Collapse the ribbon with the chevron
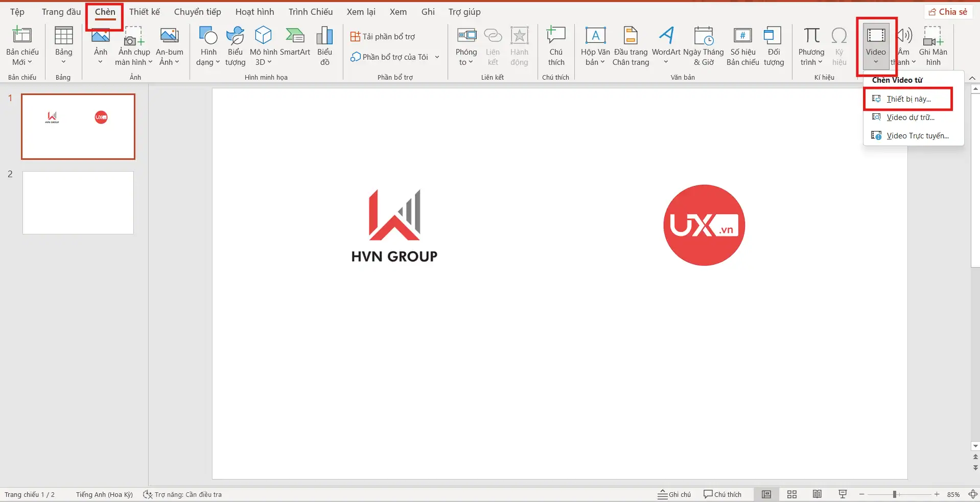Viewport: 980px width, 502px height. pyautogui.click(x=973, y=78)
